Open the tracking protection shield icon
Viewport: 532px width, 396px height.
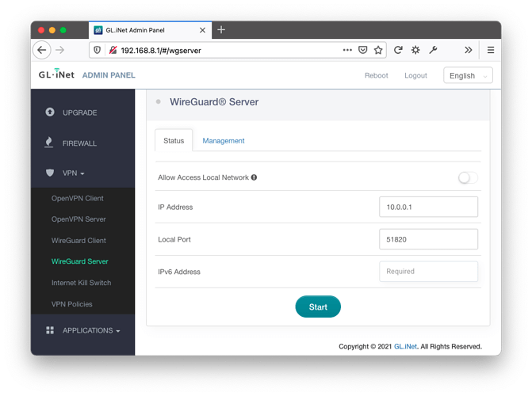click(97, 50)
